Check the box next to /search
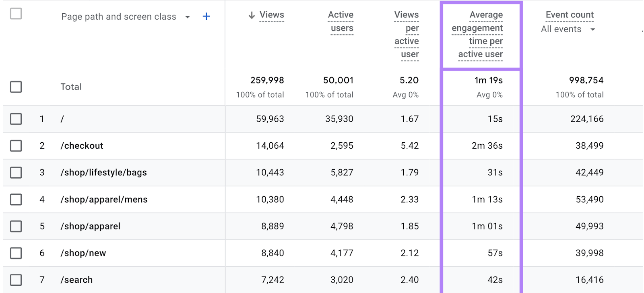This screenshot has height=293, width=644. [x=16, y=280]
